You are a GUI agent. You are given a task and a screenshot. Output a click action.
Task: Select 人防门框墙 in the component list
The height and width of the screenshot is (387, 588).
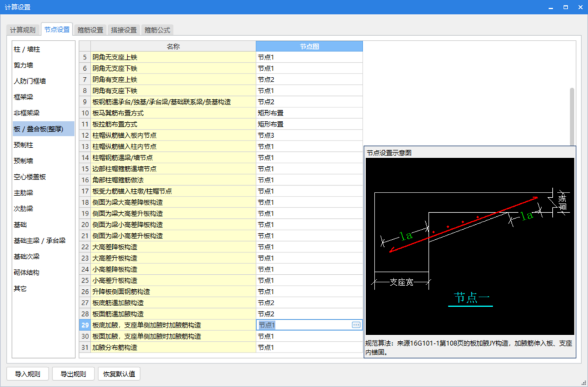[x=43, y=81]
